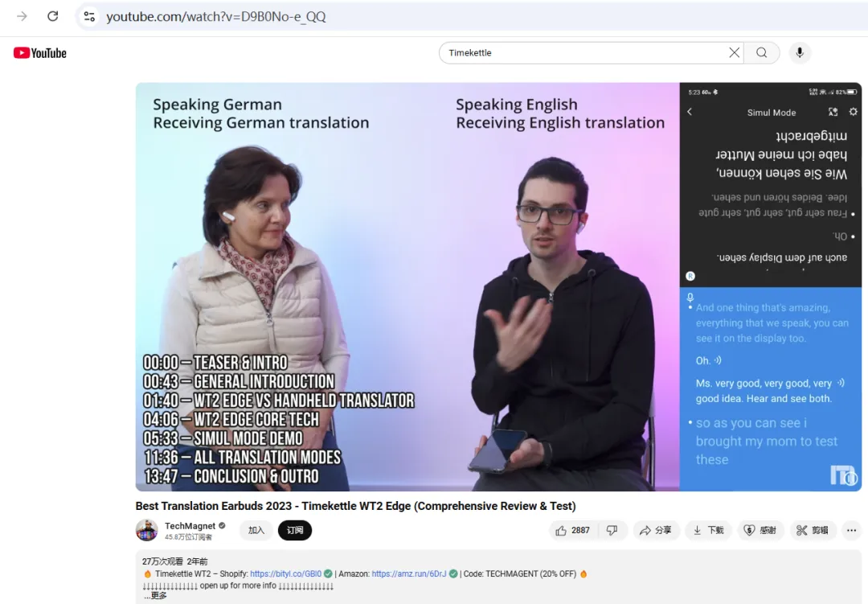Toggle the 订阅 subscribe button
This screenshot has height=604, width=868.
[295, 530]
